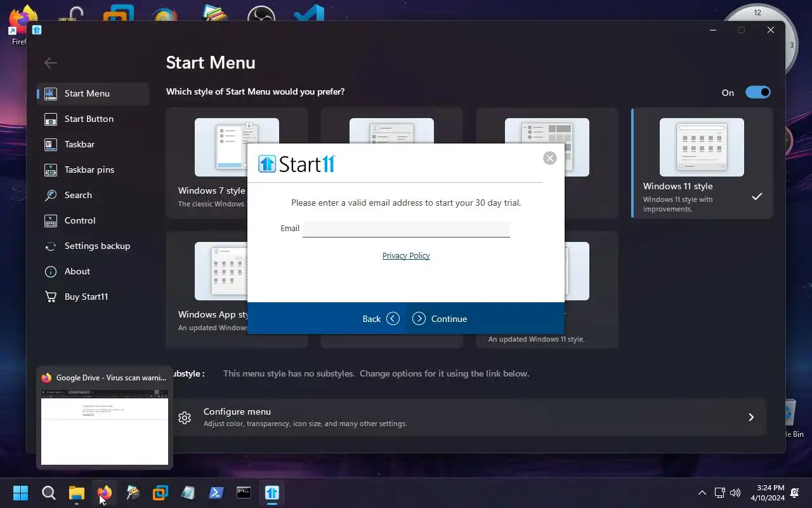Viewport: 812px width, 508px height.
Task: Open VirtualBox from the taskbar
Action: (x=160, y=493)
